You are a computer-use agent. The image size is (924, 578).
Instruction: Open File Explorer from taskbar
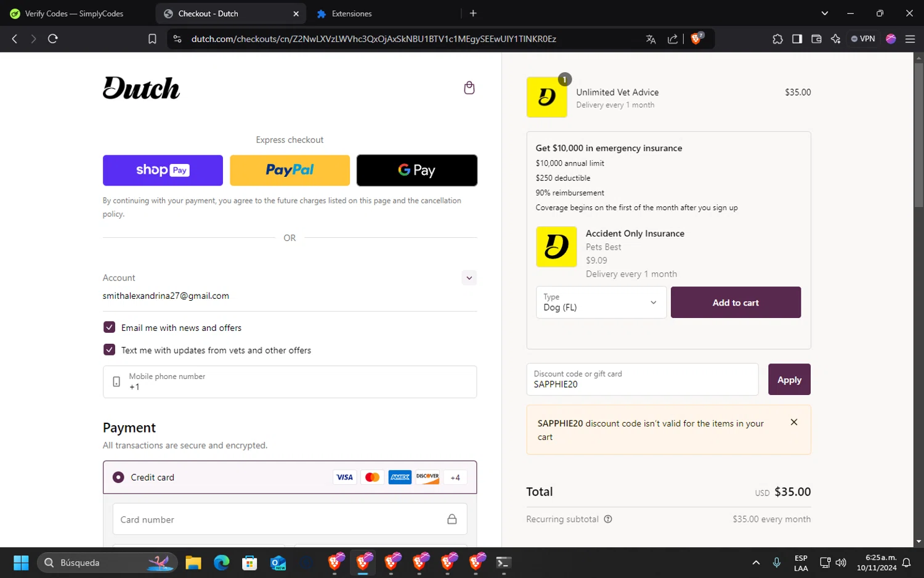(x=193, y=563)
